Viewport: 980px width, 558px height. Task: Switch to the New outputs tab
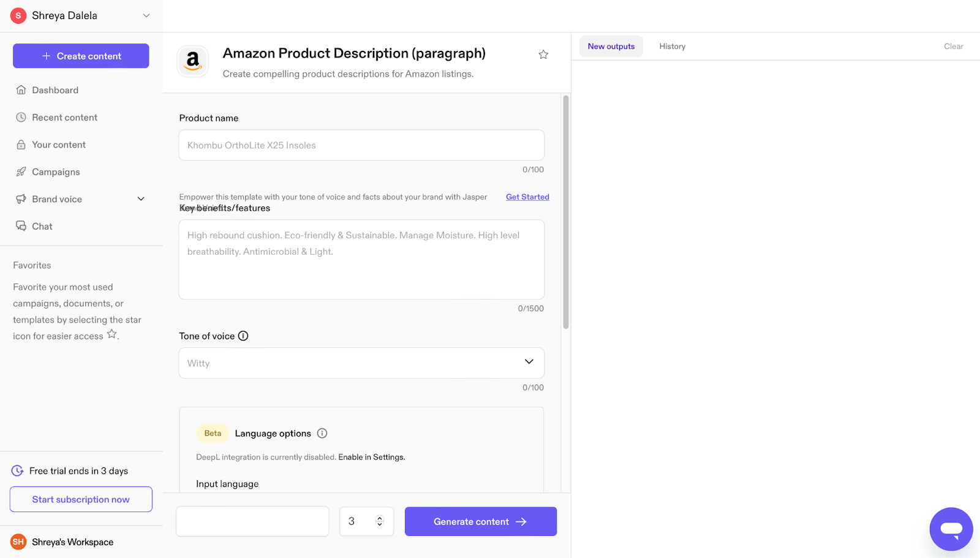[611, 46]
